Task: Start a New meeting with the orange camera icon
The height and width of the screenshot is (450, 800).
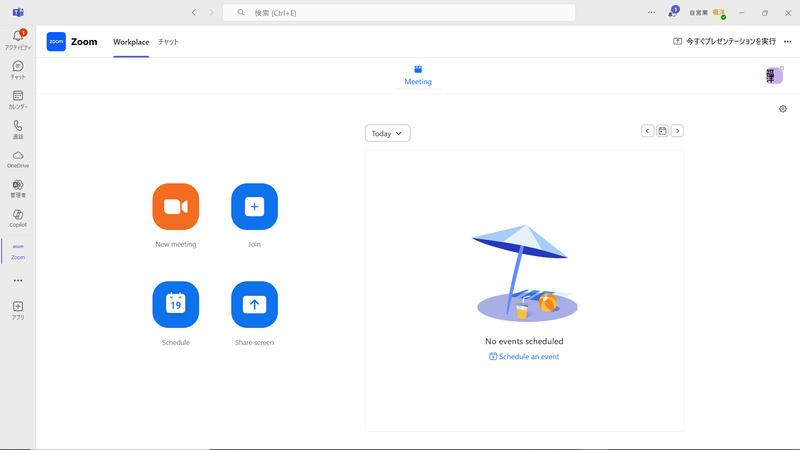Action: (176, 207)
